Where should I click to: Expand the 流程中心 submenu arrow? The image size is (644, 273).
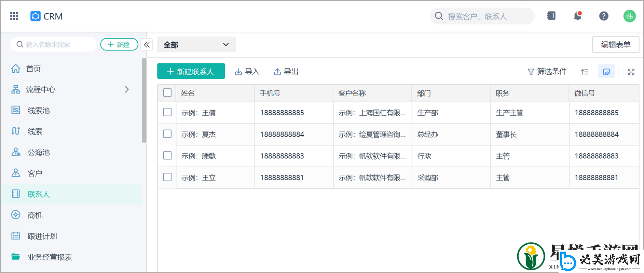127,89
